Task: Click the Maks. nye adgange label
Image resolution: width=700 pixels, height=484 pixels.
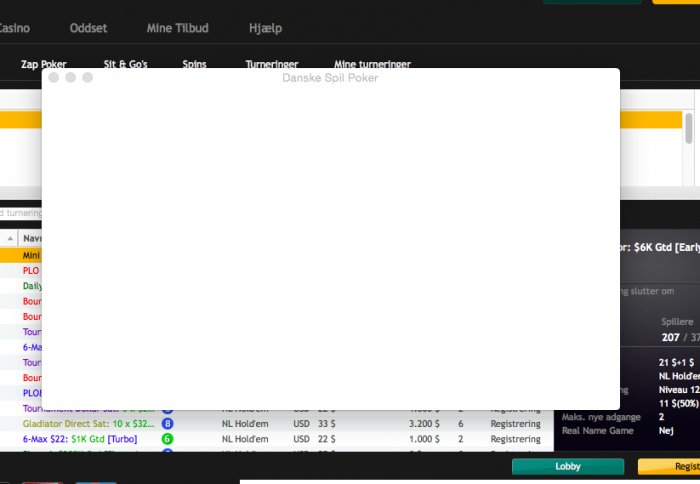Action: (601, 417)
